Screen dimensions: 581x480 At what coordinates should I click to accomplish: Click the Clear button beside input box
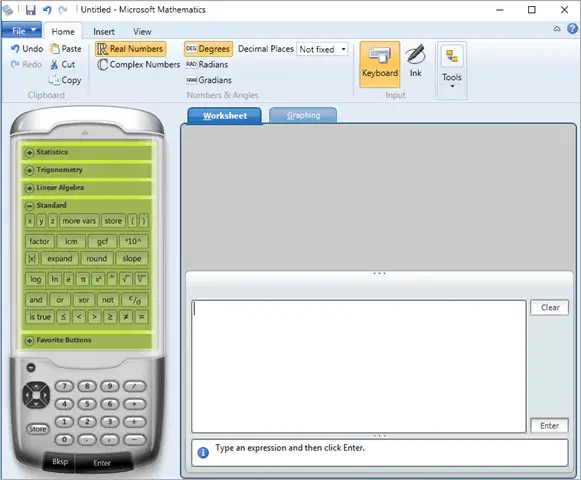(549, 307)
